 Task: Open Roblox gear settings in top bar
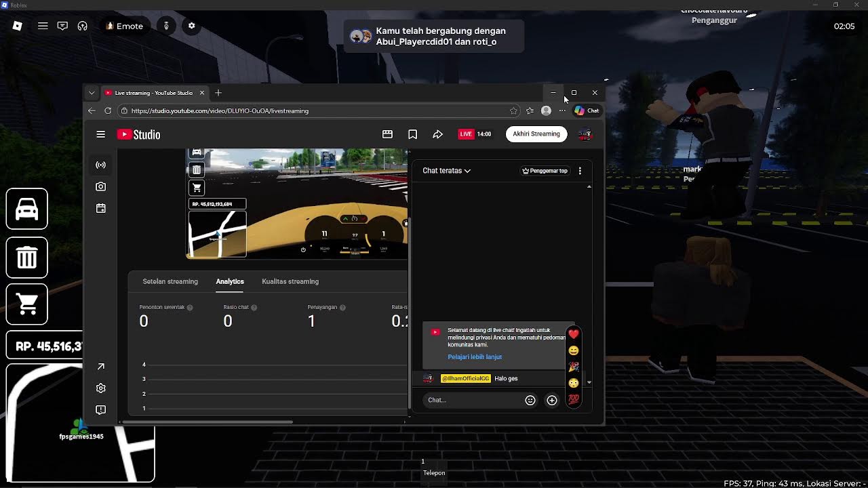tap(191, 26)
